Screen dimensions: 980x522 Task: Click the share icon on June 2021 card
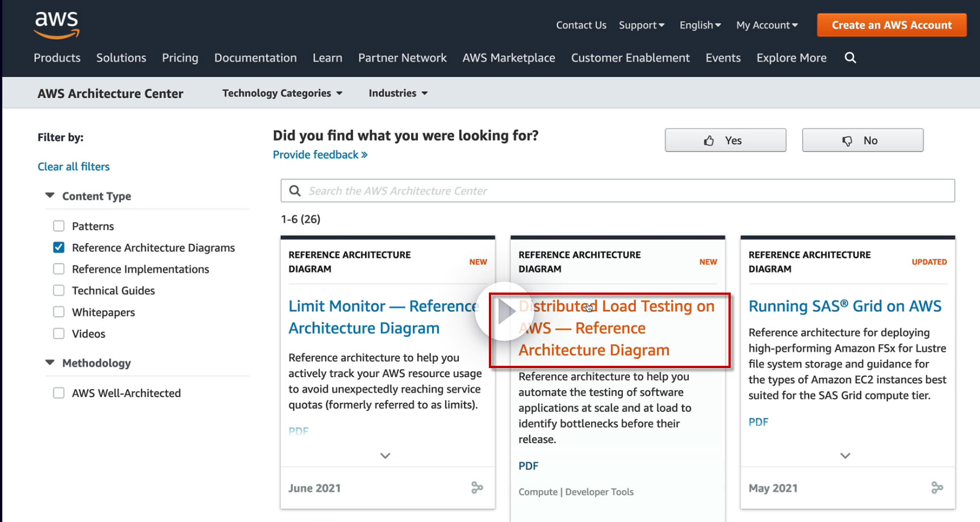point(477,487)
